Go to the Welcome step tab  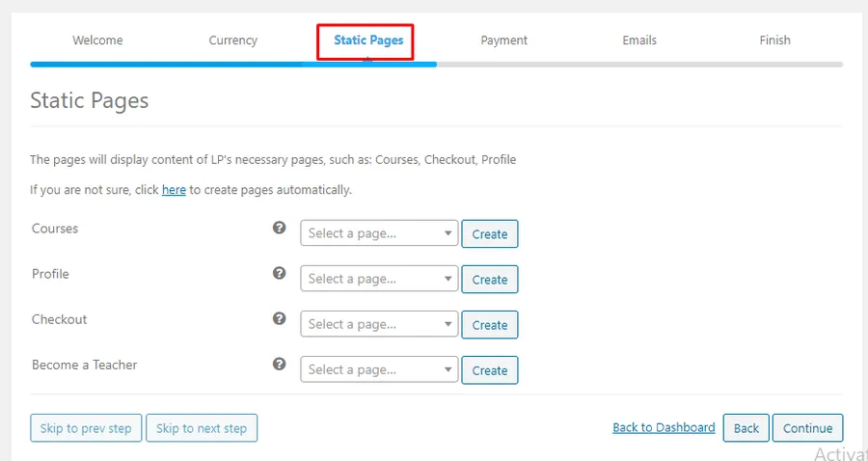click(97, 41)
